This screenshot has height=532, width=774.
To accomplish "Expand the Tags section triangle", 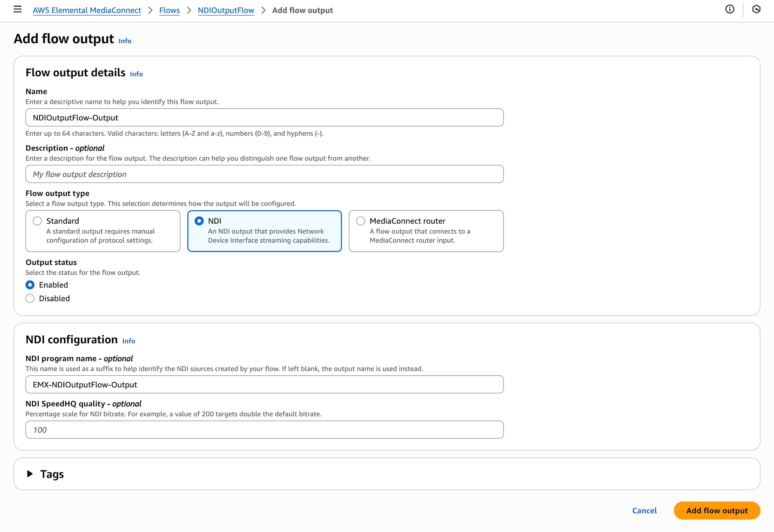I will coord(30,474).
